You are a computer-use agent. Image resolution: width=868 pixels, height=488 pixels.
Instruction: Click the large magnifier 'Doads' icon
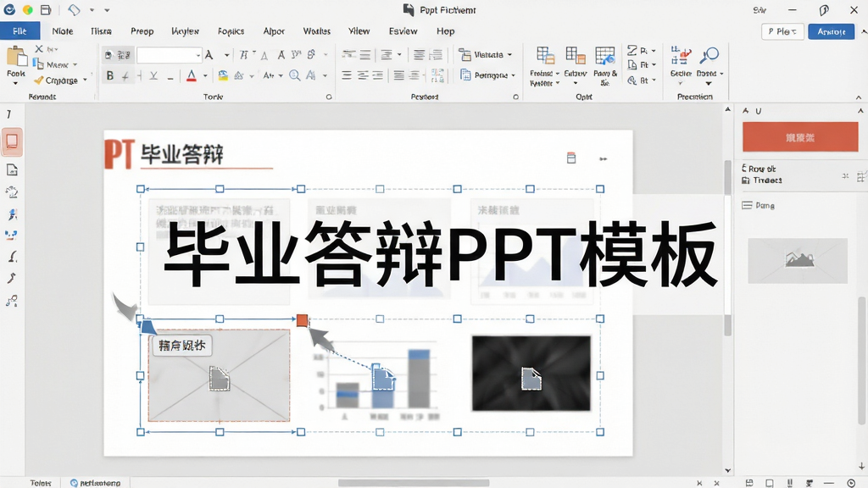[709, 56]
